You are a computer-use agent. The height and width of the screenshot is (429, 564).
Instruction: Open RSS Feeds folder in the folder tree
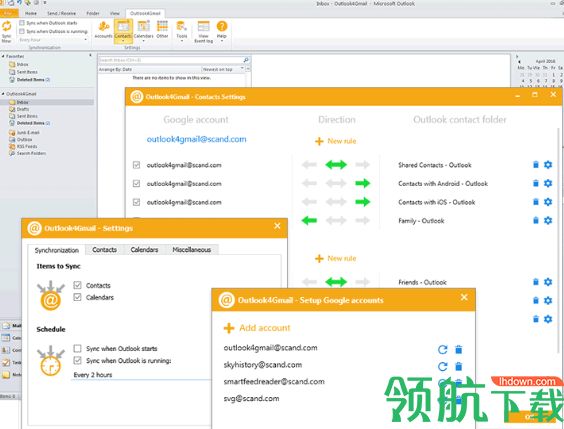click(x=23, y=146)
